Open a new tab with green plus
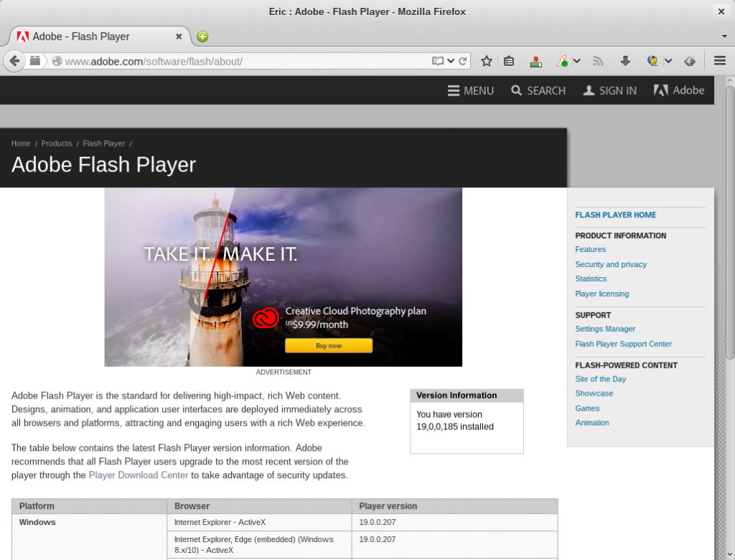735x560 pixels. 202,37
